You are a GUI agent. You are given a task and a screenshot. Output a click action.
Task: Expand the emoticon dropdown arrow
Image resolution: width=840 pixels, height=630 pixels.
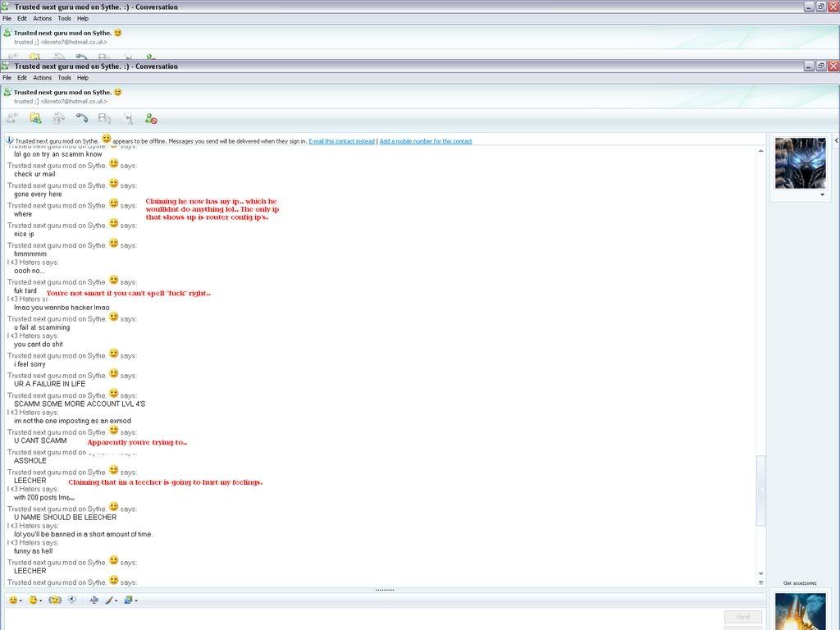[21, 600]
